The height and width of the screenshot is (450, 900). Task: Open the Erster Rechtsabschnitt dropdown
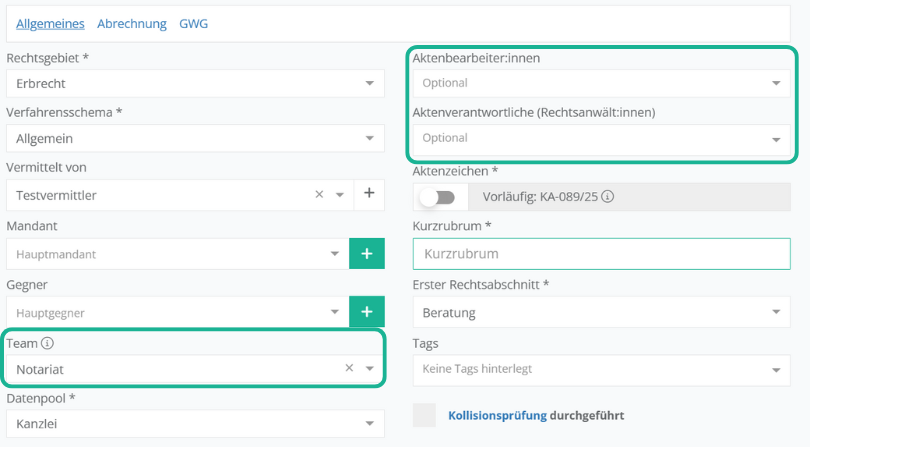click(776, 313)
